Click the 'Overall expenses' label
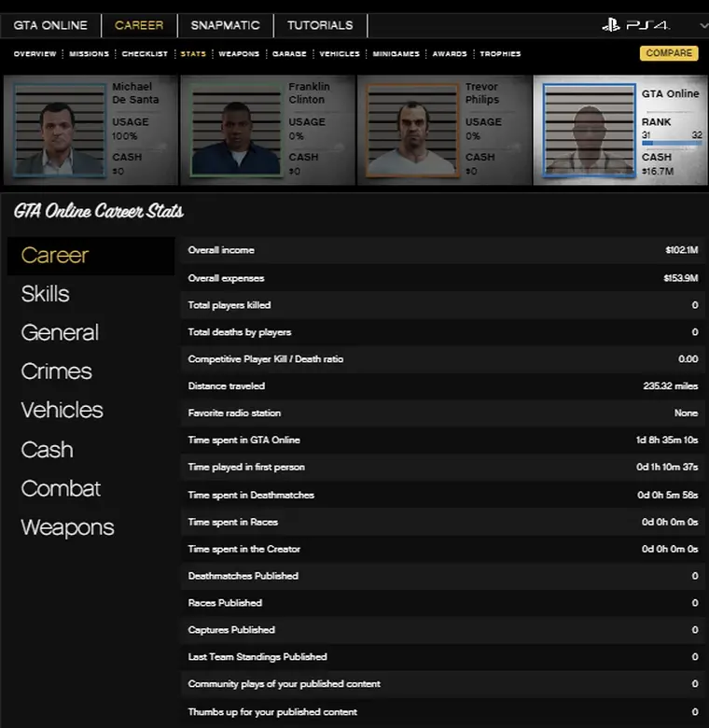This screenshot has height=728, width=709. [226, 278]
